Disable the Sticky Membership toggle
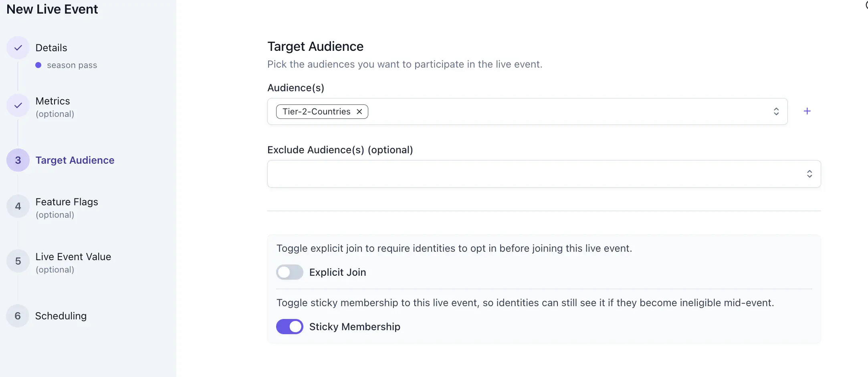868x377 pixels. point(289,327)
